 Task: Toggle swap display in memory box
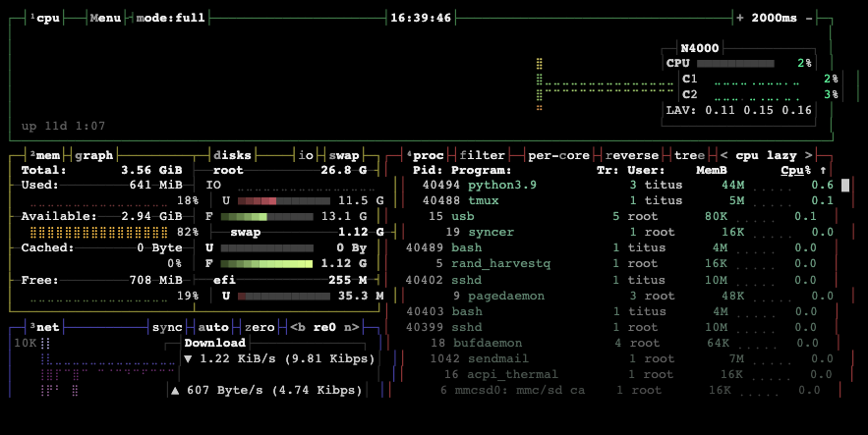[x=344, y=155]
